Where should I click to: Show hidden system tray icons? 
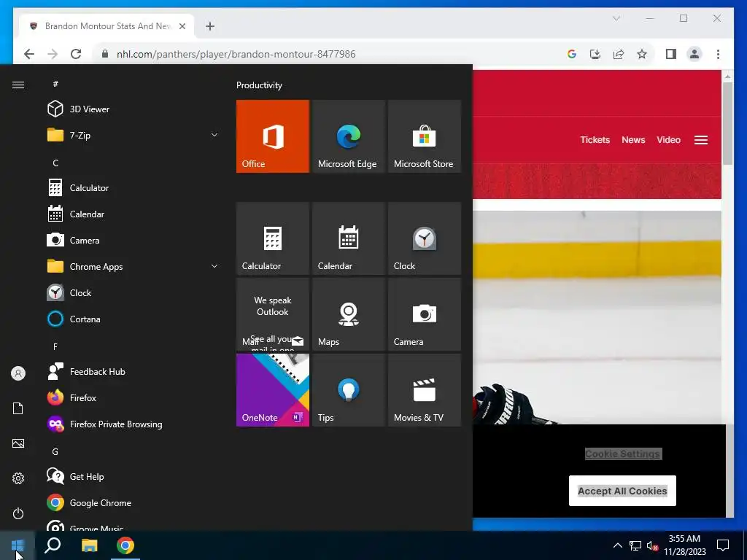click(617, 545)
